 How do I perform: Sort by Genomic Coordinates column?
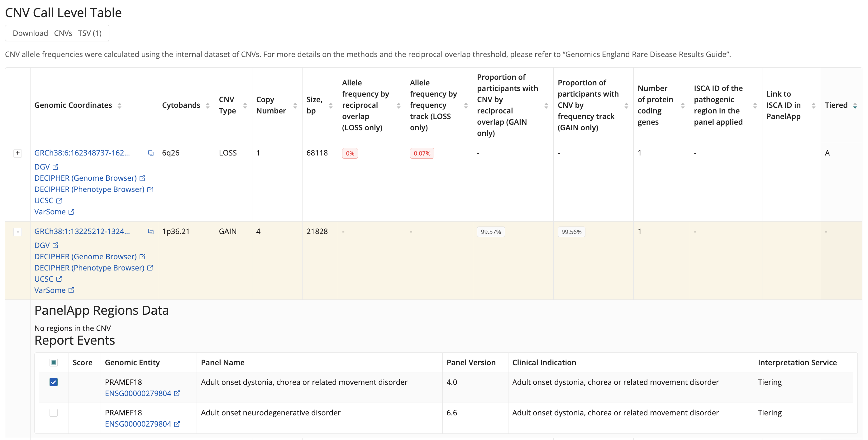coord(119,105)
